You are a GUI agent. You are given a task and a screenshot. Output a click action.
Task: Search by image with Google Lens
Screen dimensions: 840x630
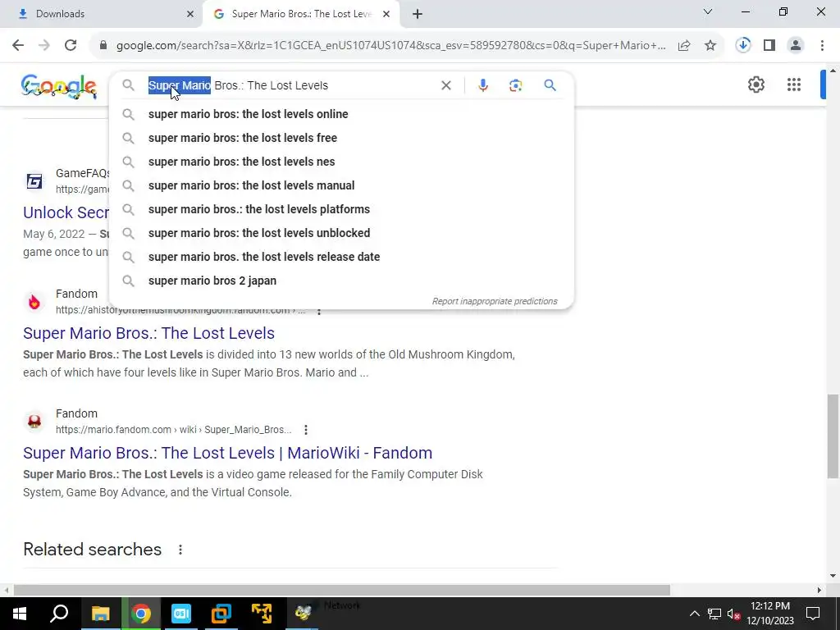[x=515, y=85]
